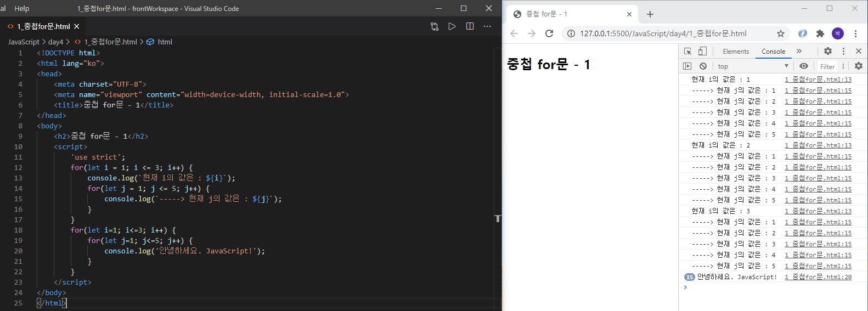The image size is (868, 311).
Task: Select the console message '안녕하세요. JavaScript!'
Action: (x=737, y=277)
